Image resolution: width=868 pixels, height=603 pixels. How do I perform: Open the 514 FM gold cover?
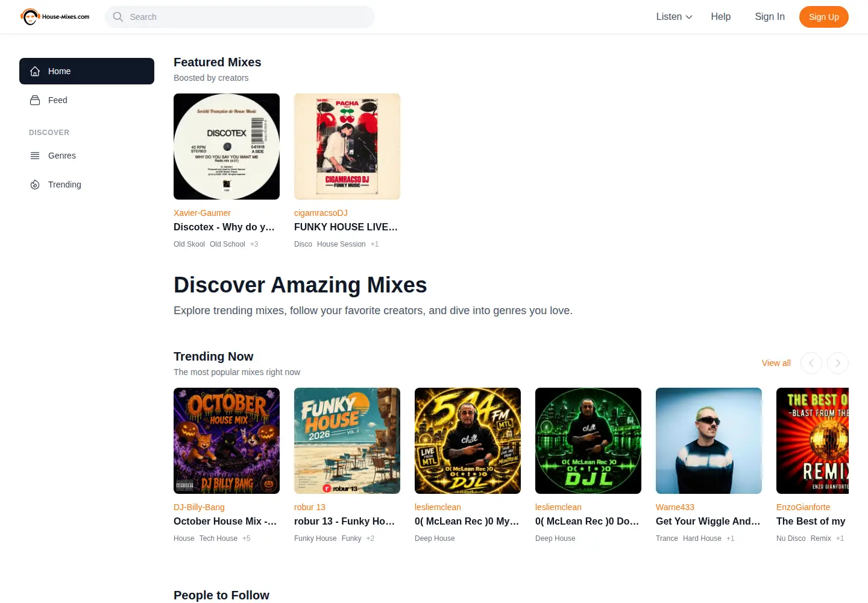pos(468,441)
